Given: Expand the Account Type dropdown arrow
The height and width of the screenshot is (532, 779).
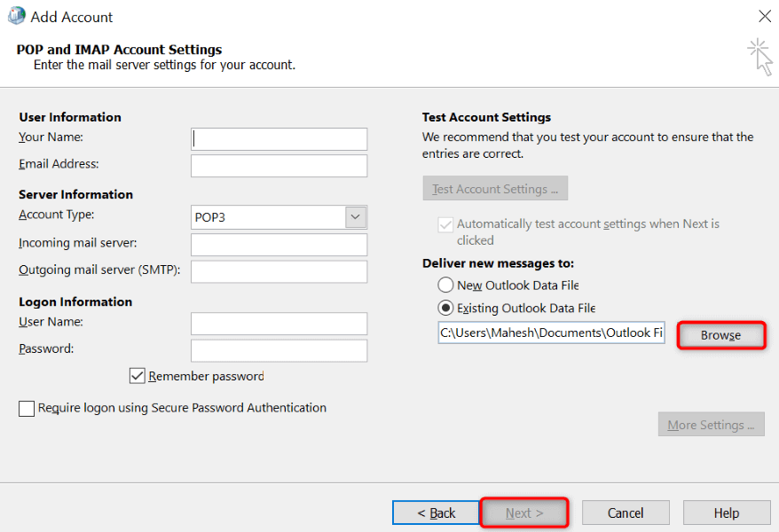Looking at the screenshot, I should [x=356, y=217].
